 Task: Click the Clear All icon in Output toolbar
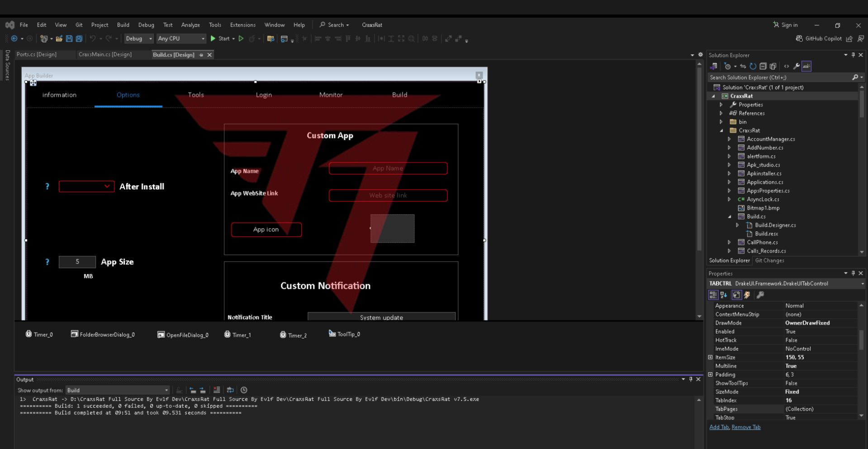(217, 390)
